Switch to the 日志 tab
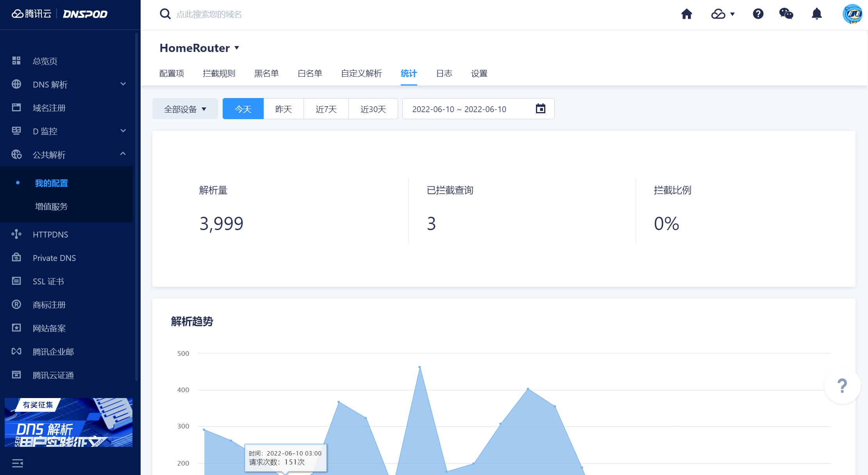 tap(444, 73)
